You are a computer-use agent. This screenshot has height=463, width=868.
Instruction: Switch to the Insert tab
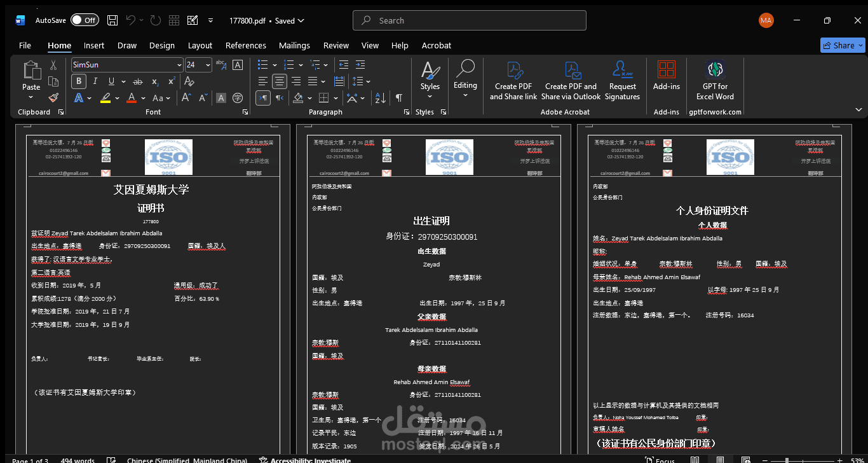(94, 45)
